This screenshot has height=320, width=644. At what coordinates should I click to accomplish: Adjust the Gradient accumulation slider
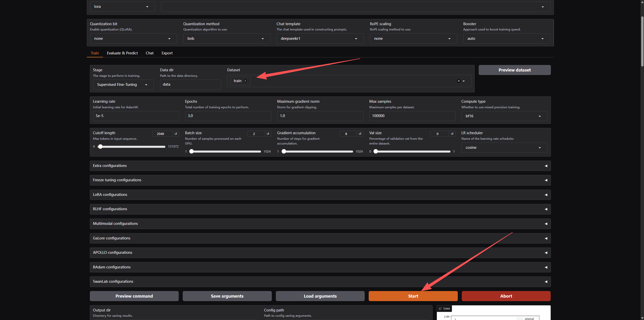point(317,152)
